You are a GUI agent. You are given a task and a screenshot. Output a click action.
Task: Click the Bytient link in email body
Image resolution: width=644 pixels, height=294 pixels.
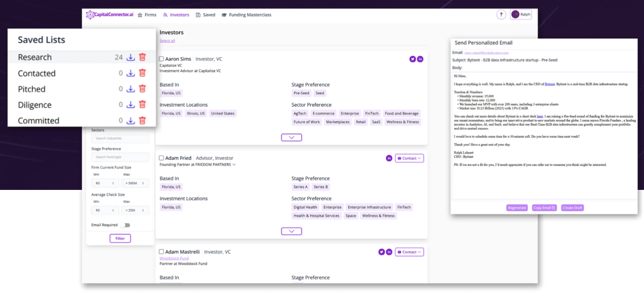551,84
